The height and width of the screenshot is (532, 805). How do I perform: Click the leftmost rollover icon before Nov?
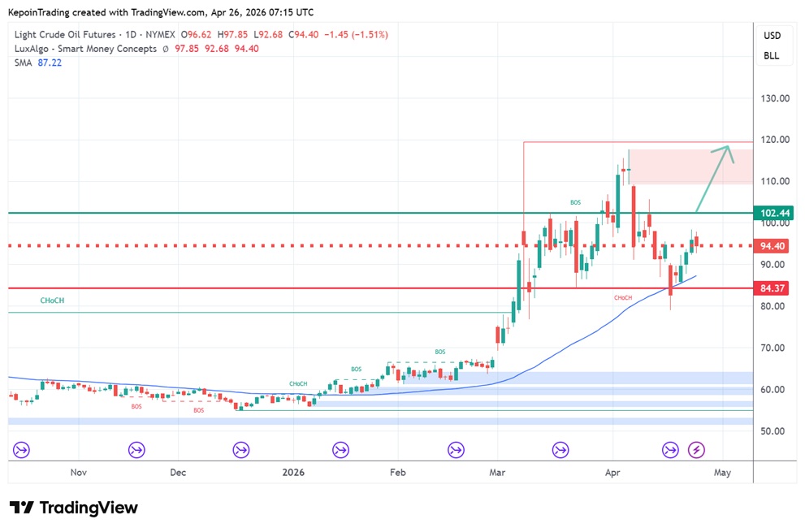[21, 449]
